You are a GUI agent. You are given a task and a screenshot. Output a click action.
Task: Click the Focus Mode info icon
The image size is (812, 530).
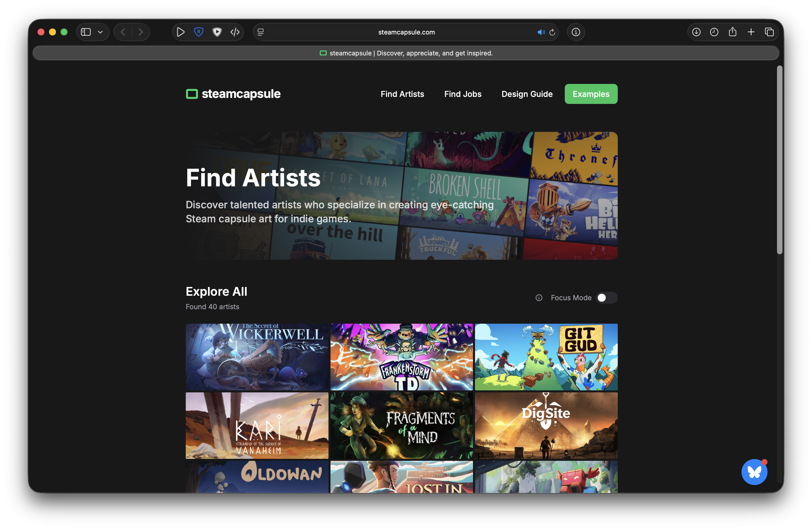pos(539,298)
